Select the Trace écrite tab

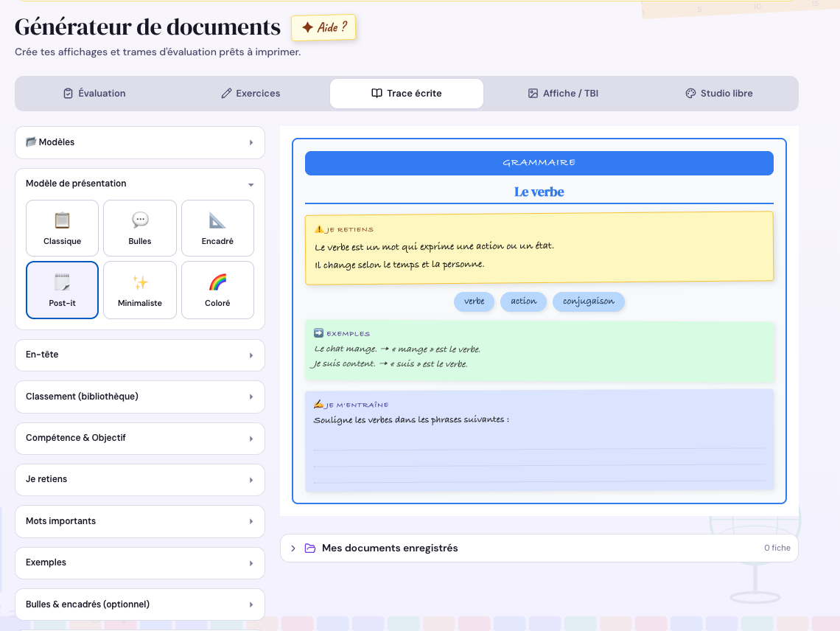click(407, 94)
